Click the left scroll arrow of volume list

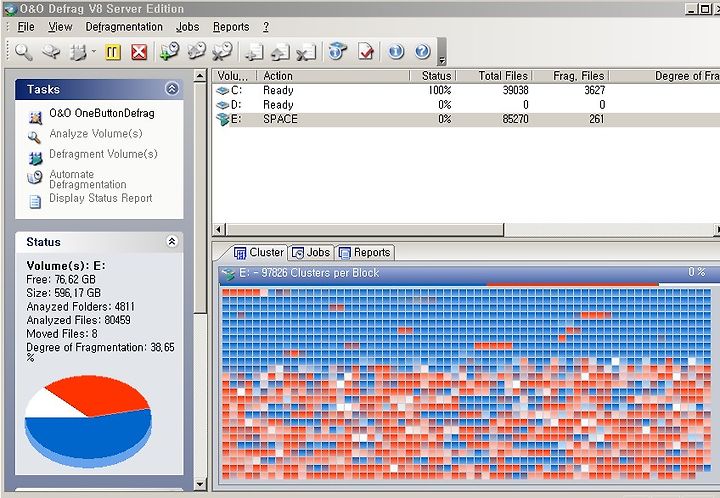click(219, 229)
